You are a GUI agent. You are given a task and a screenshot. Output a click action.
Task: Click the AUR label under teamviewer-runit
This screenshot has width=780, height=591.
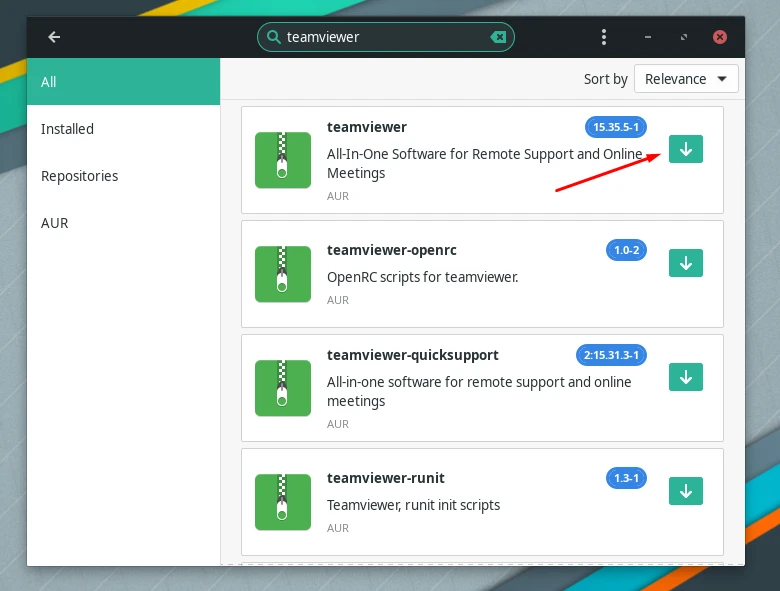coord(338,528)
